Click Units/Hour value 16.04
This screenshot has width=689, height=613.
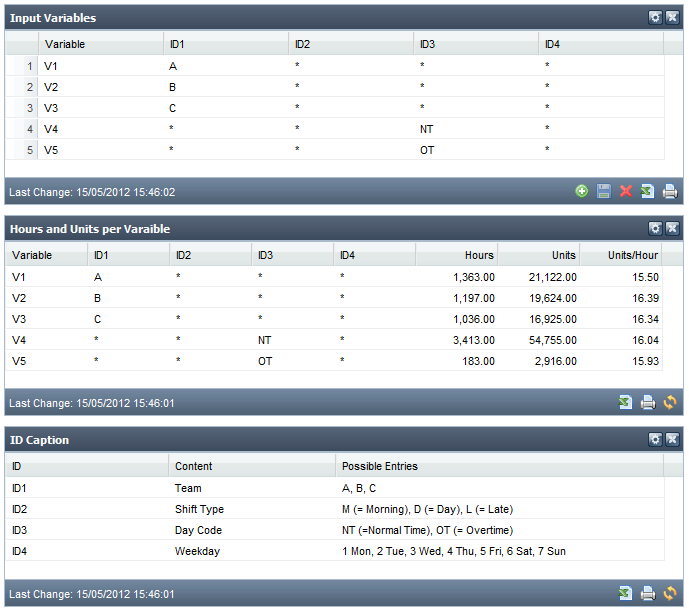(645, 340)
